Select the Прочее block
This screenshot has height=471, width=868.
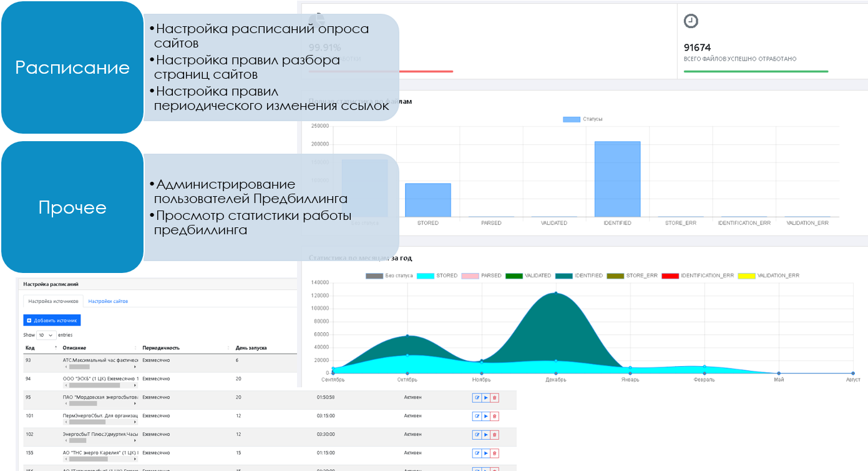(x=72, y=207)
